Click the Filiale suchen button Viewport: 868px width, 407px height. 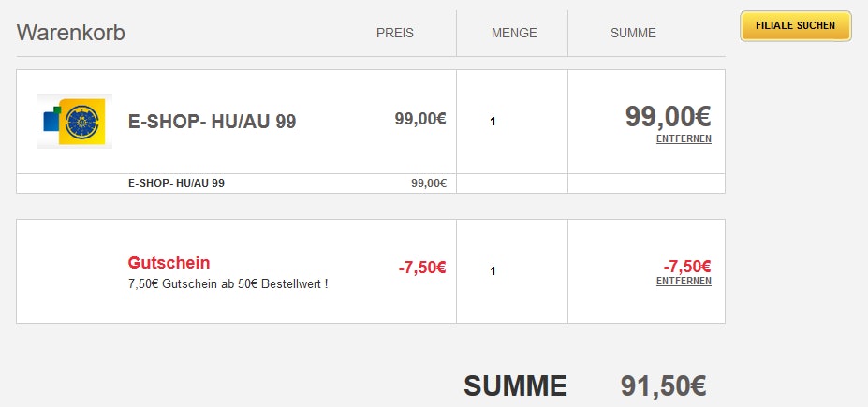[x=795, y=26]
